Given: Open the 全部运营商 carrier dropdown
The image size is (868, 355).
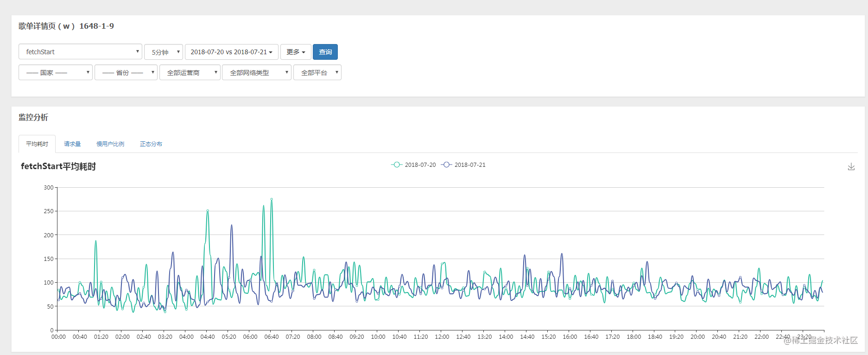Looking at the screenshot, I should pos(190,72).
